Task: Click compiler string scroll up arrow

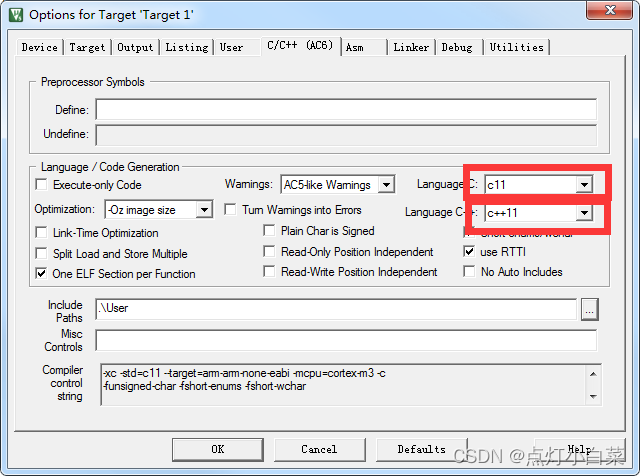Action: [593, 374]
